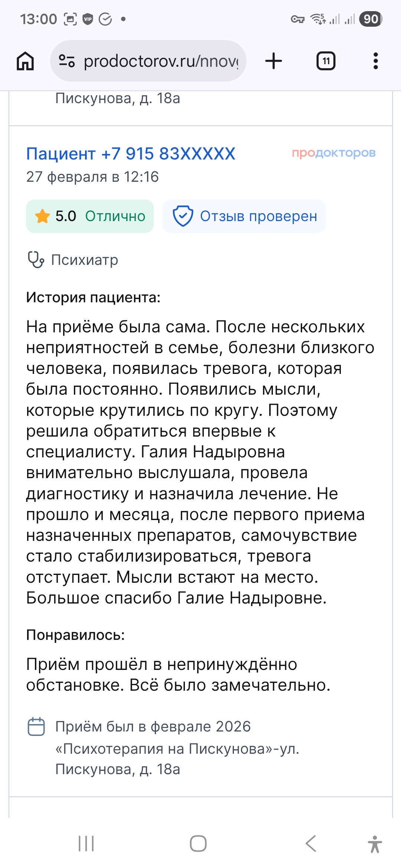
Task: Tap the Отзыв проверен badge
Action: 258,216
